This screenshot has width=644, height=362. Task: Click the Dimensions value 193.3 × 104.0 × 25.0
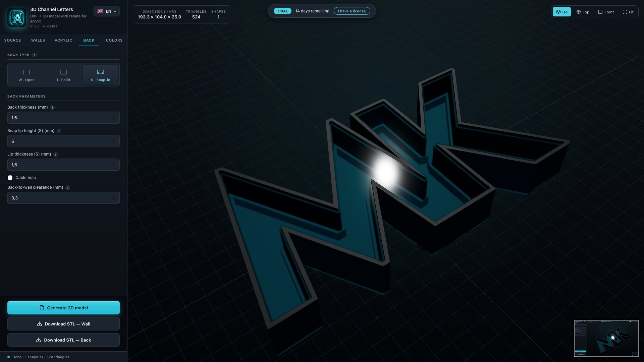pyautogui.click(x=159, y=17)
